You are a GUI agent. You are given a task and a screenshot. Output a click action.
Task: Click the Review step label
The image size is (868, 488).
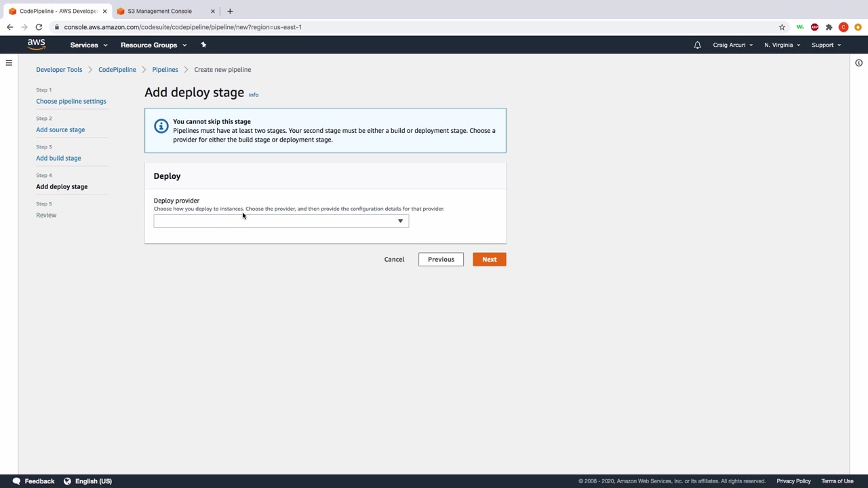(46, 215)
